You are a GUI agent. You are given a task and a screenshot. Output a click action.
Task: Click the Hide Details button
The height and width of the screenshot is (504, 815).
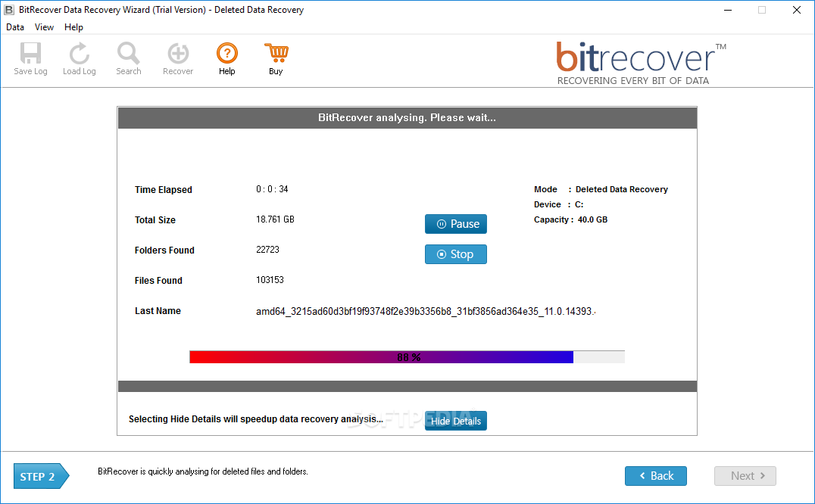456,421
